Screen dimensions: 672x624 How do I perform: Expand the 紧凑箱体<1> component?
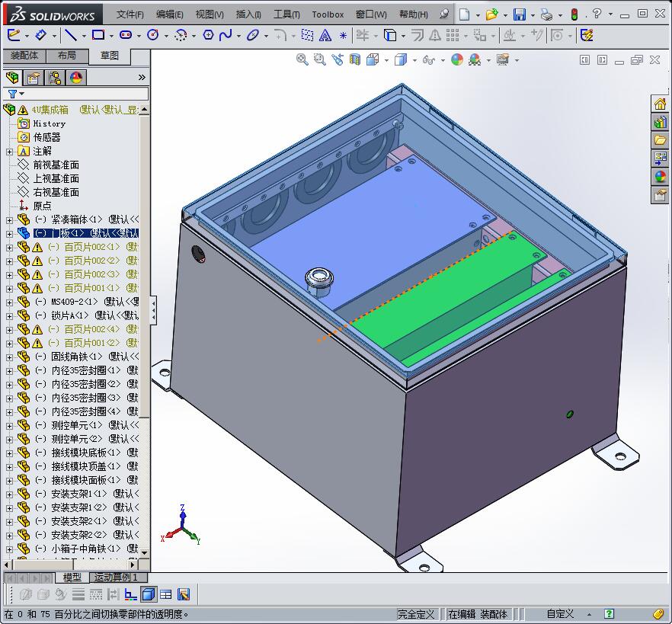tap(9, 220)
